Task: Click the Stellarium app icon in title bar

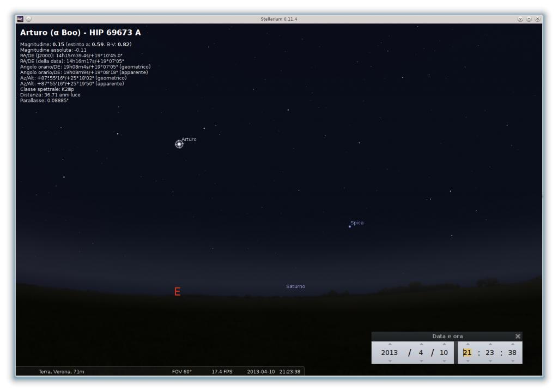Action: click(20, 19)
